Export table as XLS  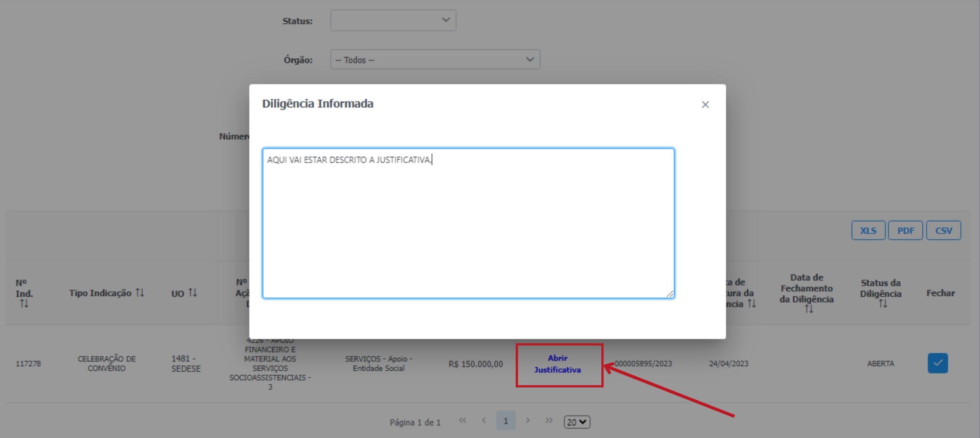(x=868, y=230)
